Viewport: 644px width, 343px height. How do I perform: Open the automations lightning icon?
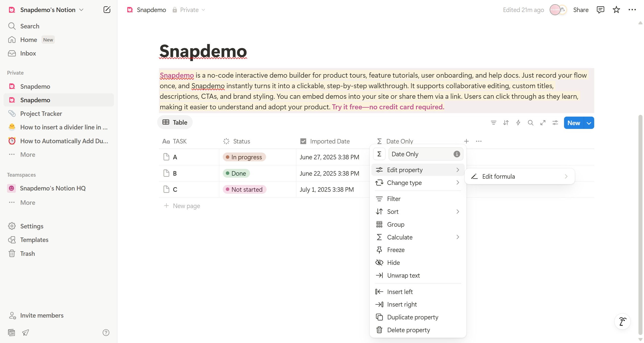[518, 123]
